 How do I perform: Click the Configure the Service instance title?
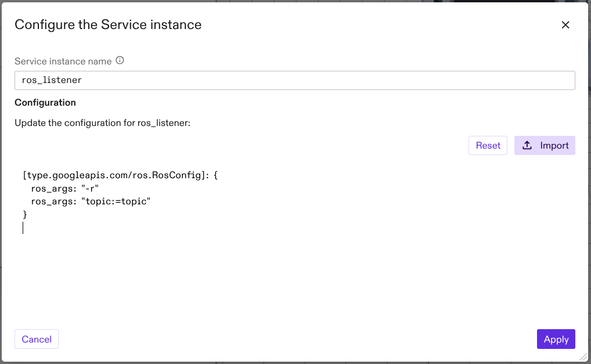[108, 24]
